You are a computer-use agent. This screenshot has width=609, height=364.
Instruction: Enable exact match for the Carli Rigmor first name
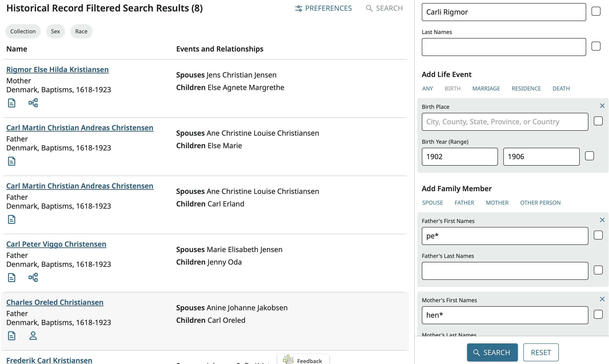[596, 11]
